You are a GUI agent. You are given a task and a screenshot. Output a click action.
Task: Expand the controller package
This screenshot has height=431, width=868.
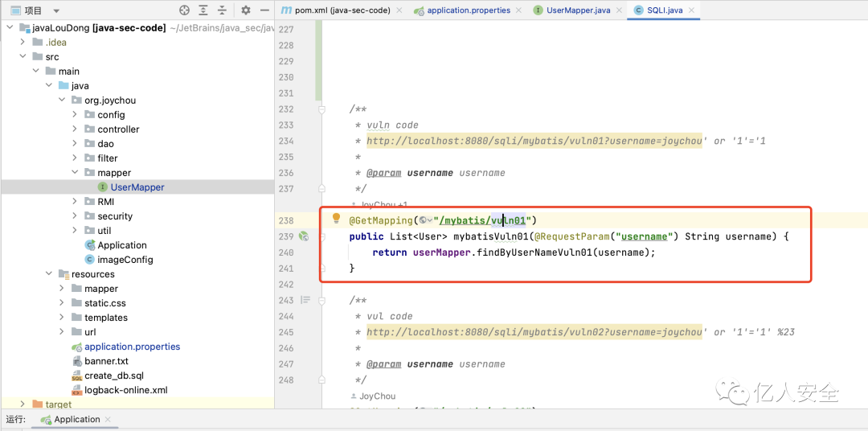[75, 129]
